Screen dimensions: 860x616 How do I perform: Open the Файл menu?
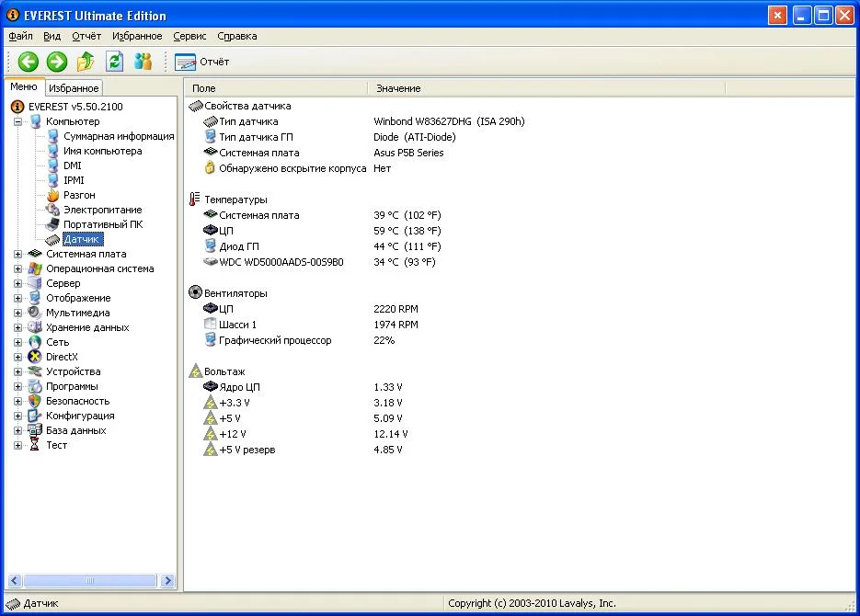pos(20,36)
